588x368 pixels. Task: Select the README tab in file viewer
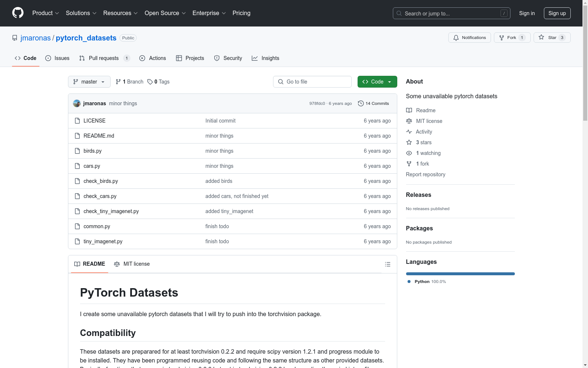point(90,264)
